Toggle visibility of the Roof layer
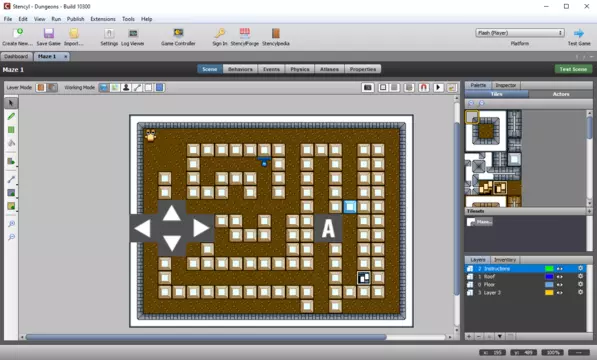This screenshot has height=360, width=597. [x=560, y=277]
